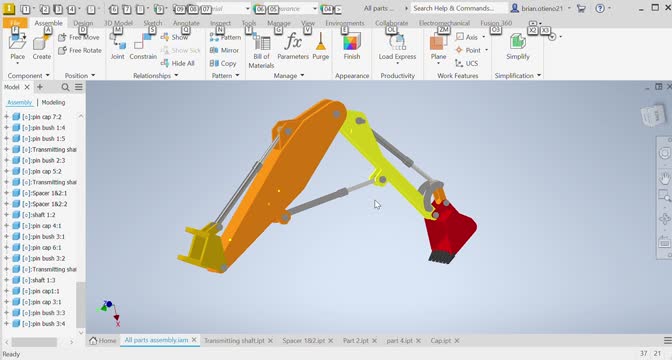This screenshot has height=360, width=672.
Task: Toggle Hide All relationships
Action: [178, 63]
